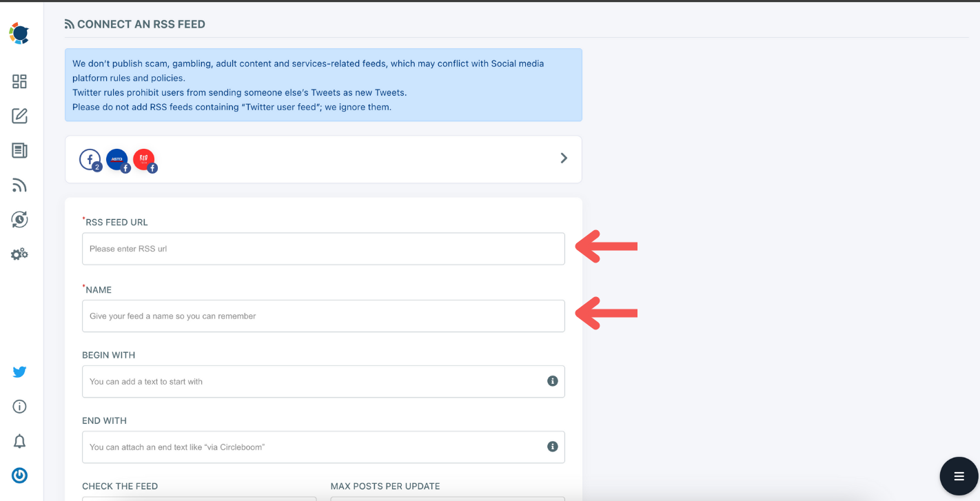The width and height of the screenshot is (980, 501).
Task: Select the red KED Facebook page account
Action: click(145, 159)
